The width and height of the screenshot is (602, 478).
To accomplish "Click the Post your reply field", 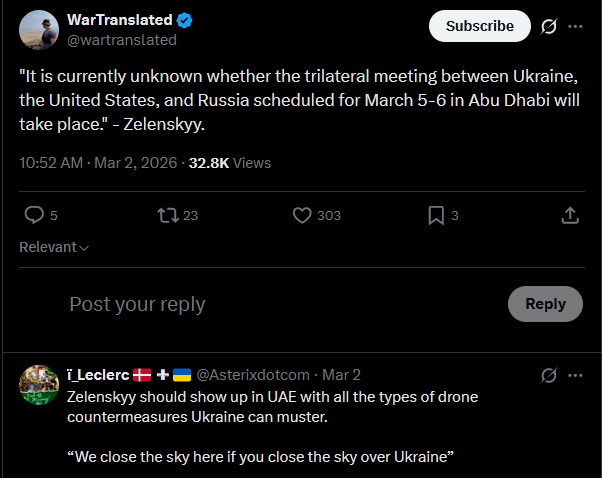I will tap(280, 304).
